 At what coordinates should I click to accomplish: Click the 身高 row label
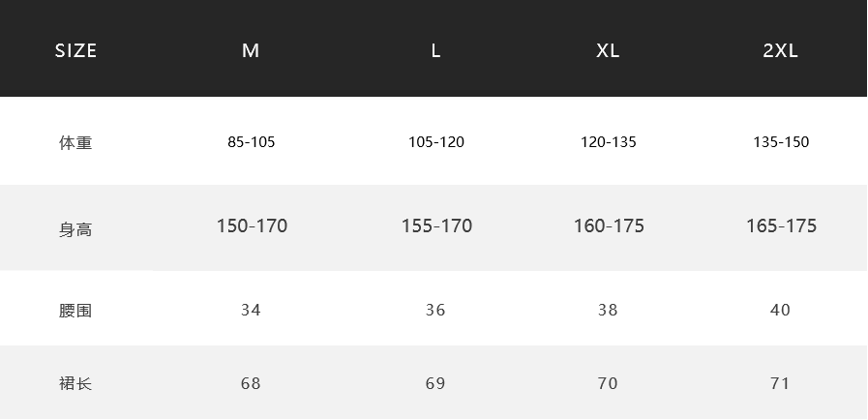pos(75,229)
